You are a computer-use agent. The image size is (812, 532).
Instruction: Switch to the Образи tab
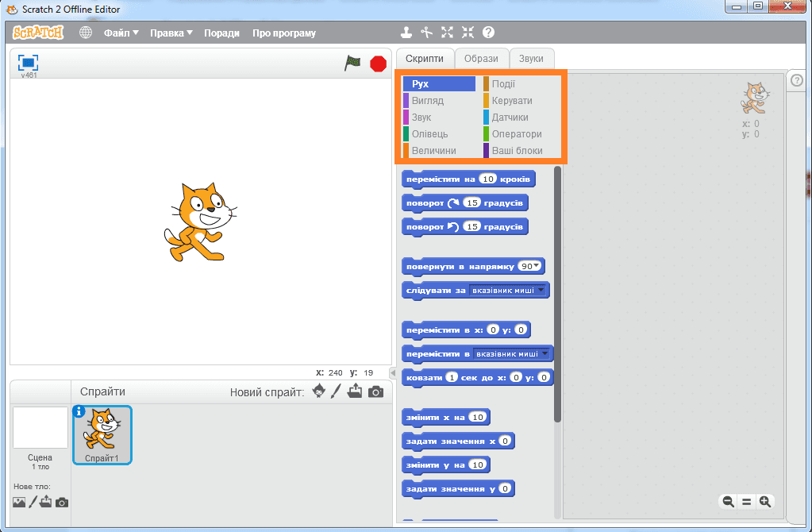[481, 59]
